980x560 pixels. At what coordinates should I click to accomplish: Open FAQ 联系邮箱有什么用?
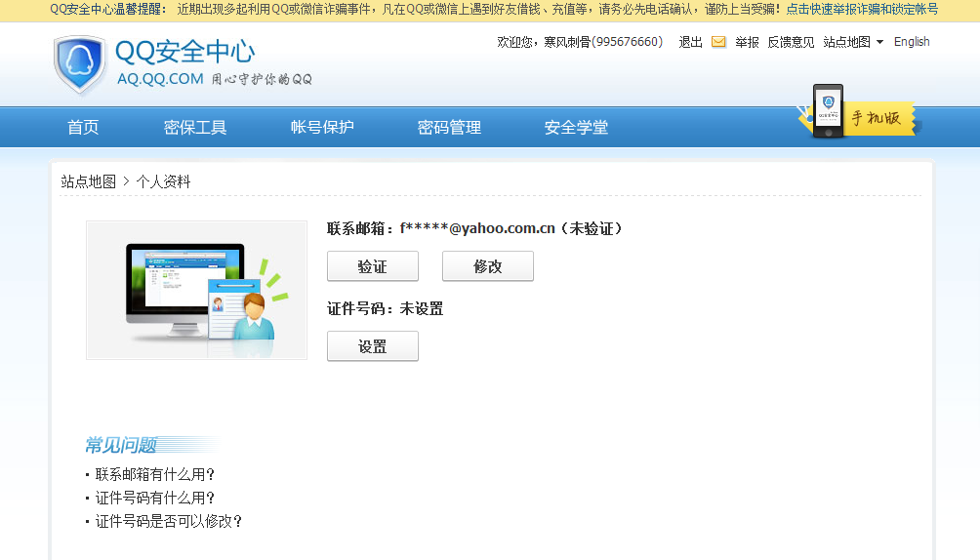(x=155, y=474)
